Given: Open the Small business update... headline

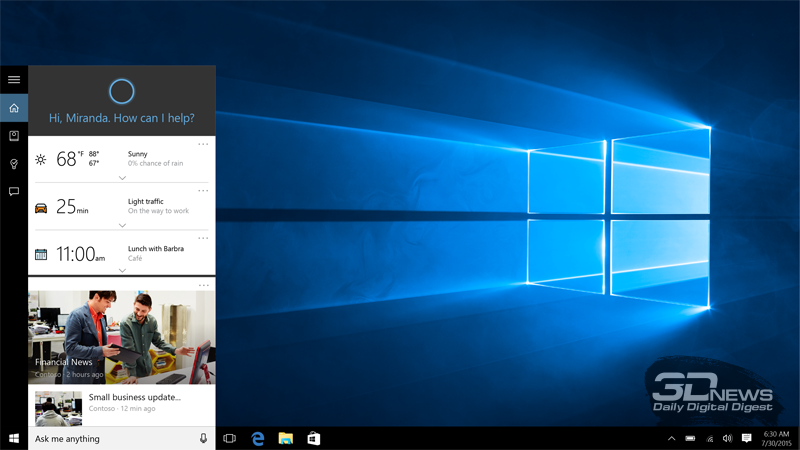Looking at the screenshot, I should [135, 397].
